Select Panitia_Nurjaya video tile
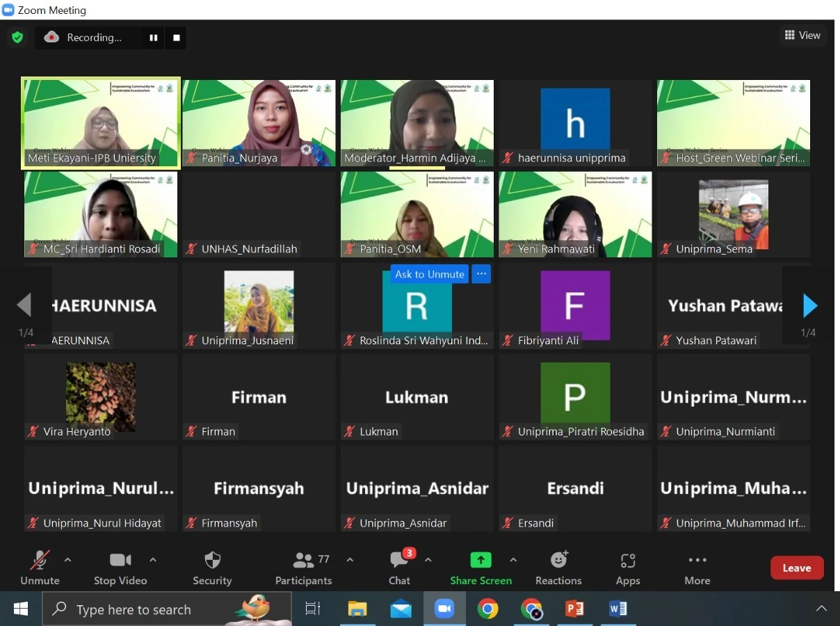Viewport: 840px width, 626px height. pos(259,123)
